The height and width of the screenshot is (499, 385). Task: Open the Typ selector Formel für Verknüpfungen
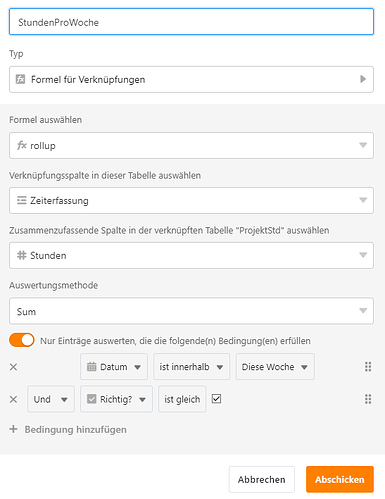tap(191, 79)
